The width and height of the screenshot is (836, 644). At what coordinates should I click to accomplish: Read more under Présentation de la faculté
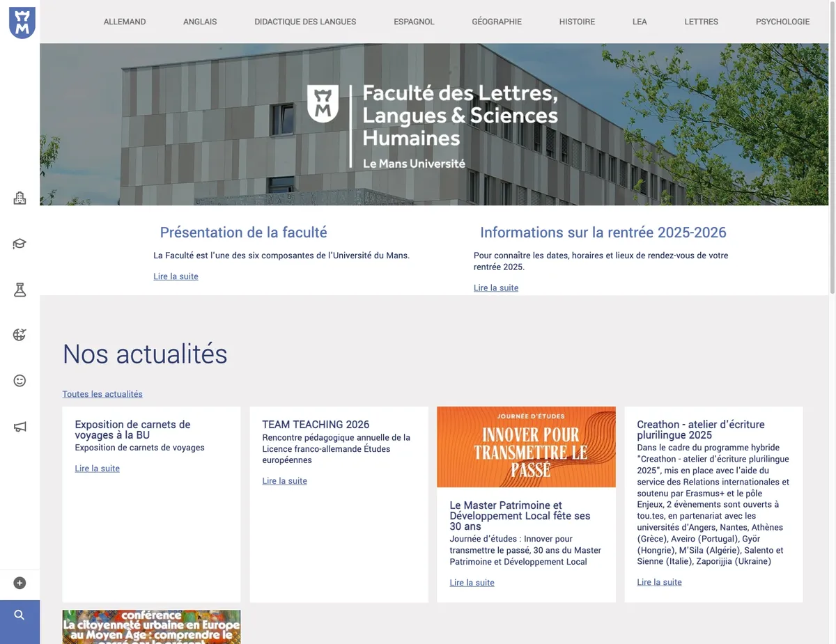176,276
